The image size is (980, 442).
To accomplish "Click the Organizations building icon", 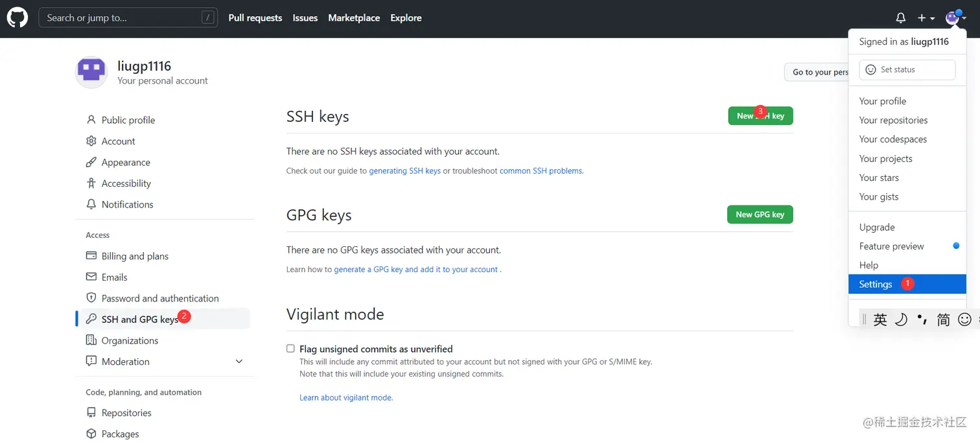I will pyautogui.click(x=91, y=340).
